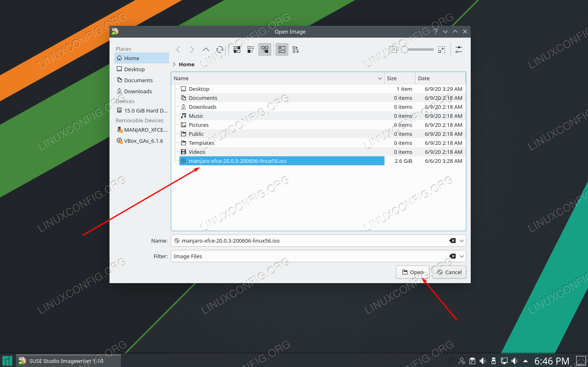Click the Videos folder icon

[x=183, y=152]
